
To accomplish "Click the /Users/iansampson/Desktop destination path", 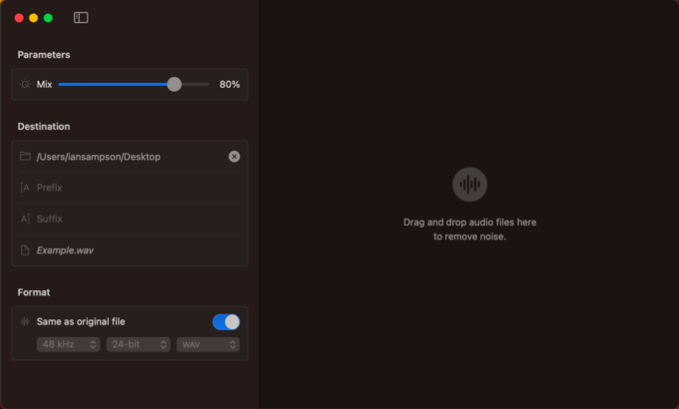I will pos(98,157).
